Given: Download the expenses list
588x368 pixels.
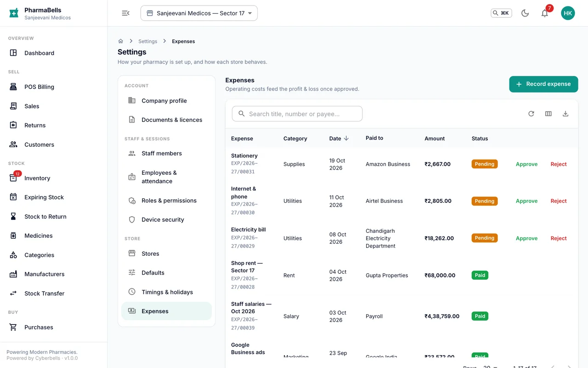Looking at the screenshot, I should [565, 114].
